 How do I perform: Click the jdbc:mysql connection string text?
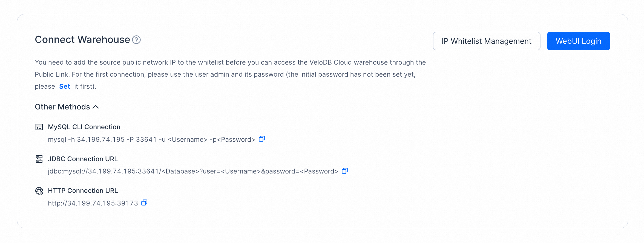point(193,171)
